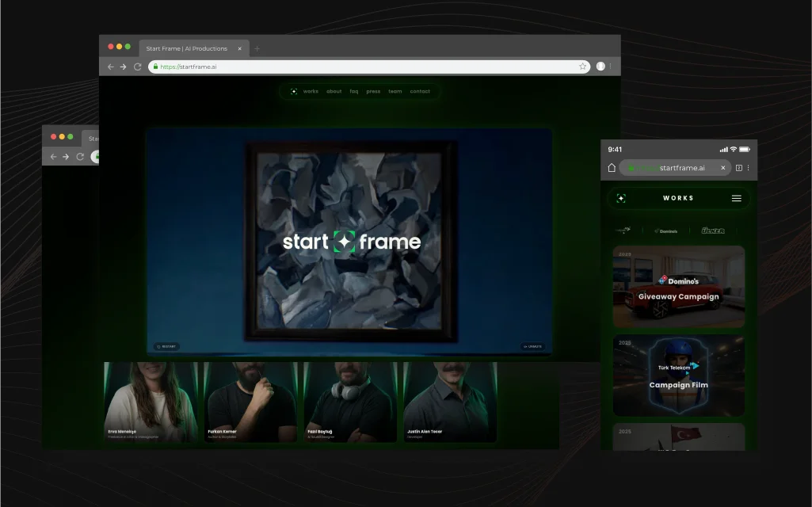Close the Start Frame | AI Productions tab
Viewport: 812px width, 507px height.
coord(240,48)
